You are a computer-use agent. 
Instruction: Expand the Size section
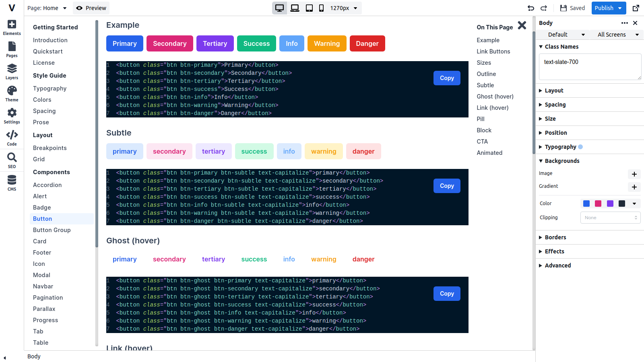(547, 119)
